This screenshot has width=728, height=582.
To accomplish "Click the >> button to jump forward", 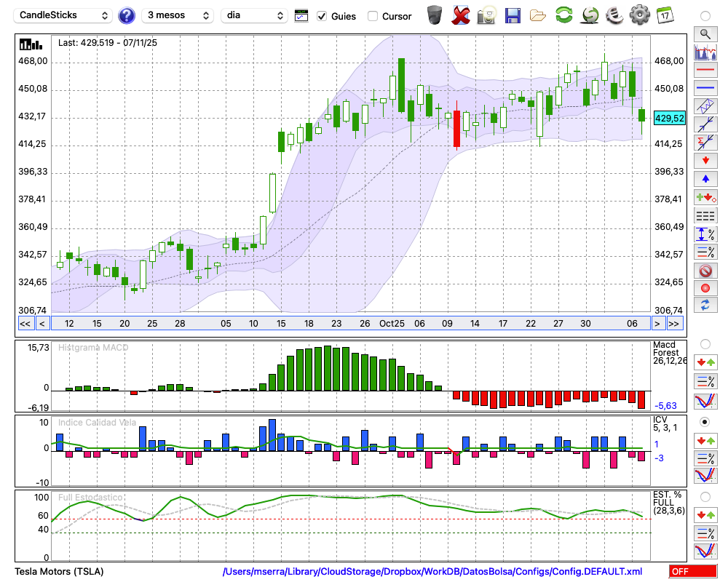I will coord(675,324).
